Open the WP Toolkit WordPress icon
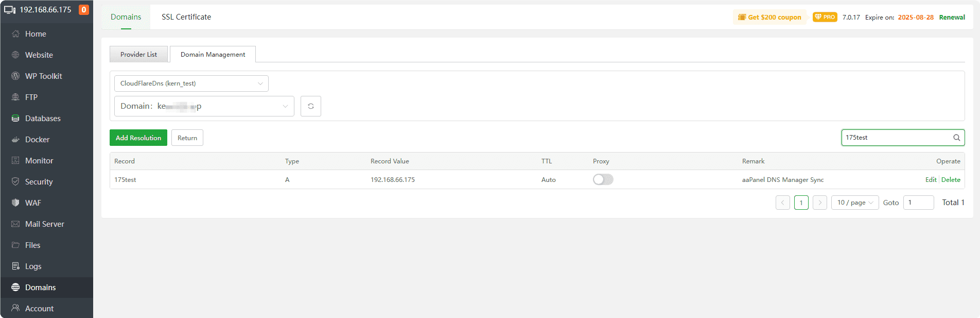Image resolution: width=980 pixels, height=318 pixels. click(15, 76)
